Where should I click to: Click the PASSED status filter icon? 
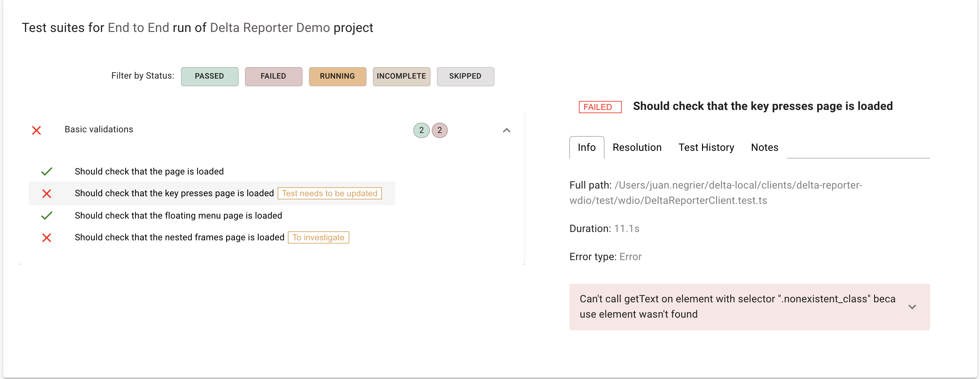(x=209, y=76)
